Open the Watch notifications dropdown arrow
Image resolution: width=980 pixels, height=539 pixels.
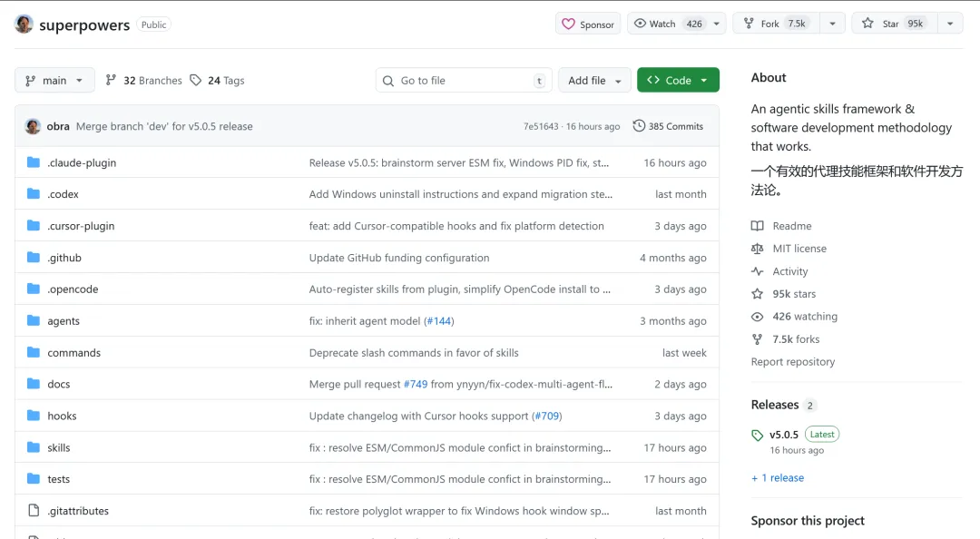[x=717, y=24]
